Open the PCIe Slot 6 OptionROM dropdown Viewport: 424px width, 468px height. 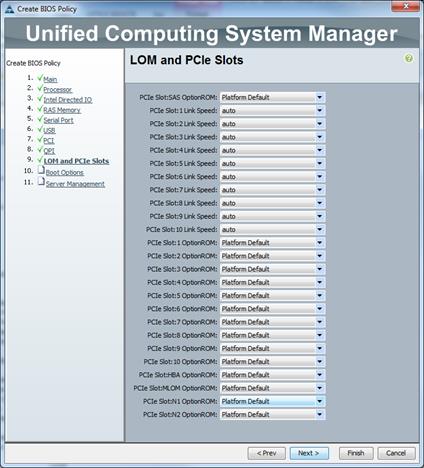click(272, 309)
